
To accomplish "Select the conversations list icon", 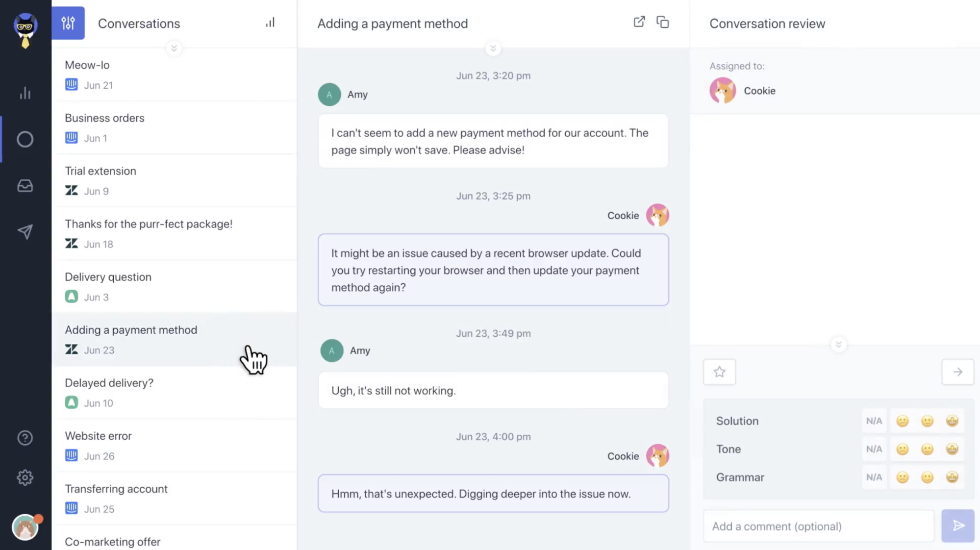I will [67, 23].
